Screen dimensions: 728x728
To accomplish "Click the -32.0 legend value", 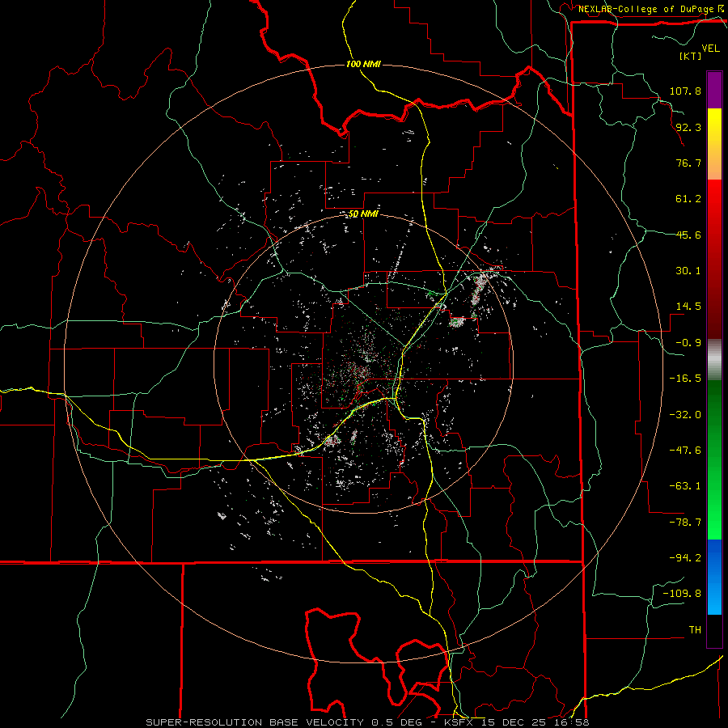I will 685,415.
